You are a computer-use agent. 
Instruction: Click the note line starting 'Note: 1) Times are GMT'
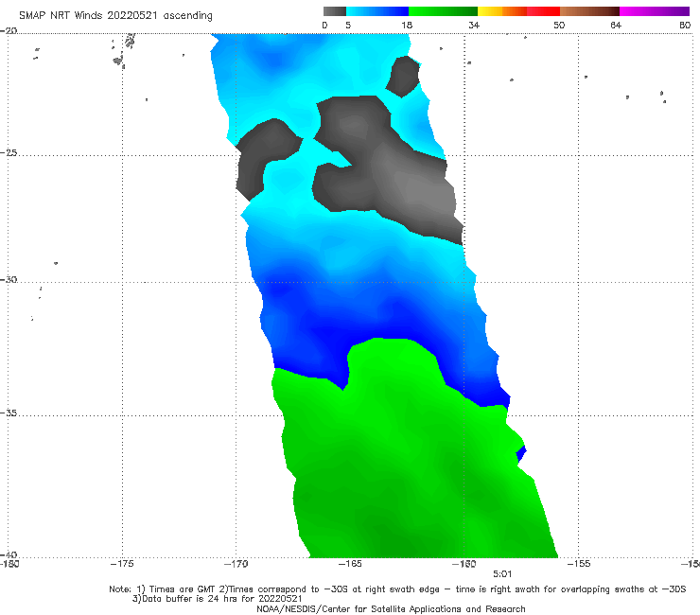pyautogui.click(x=397, y=589)
